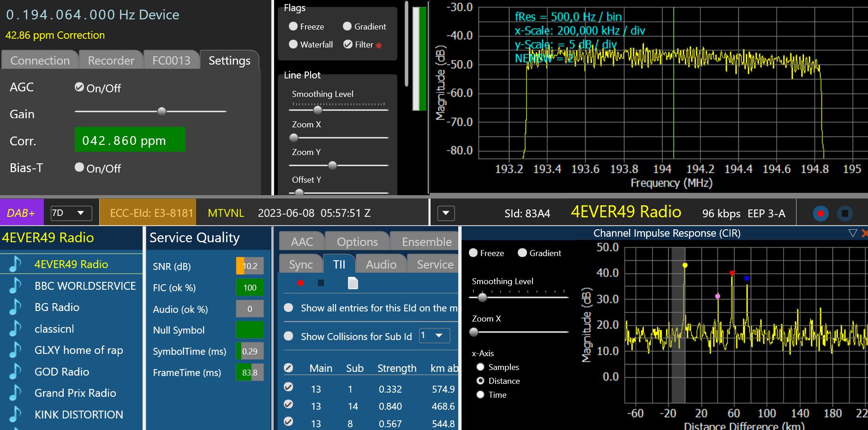
Task: Enable the Waterfall flag
Action: tap(293, 44)
